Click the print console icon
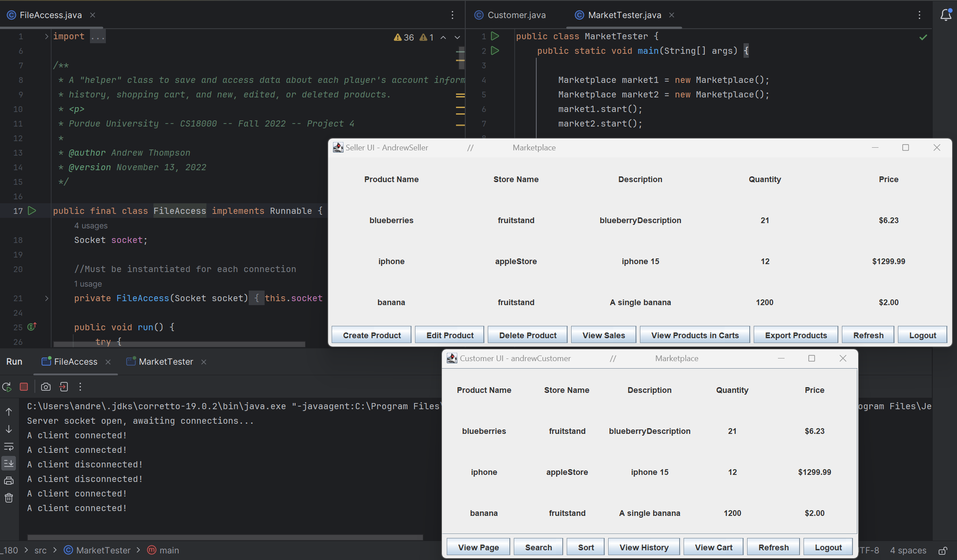This screenshot has width=957, height=560. [9, 481]
